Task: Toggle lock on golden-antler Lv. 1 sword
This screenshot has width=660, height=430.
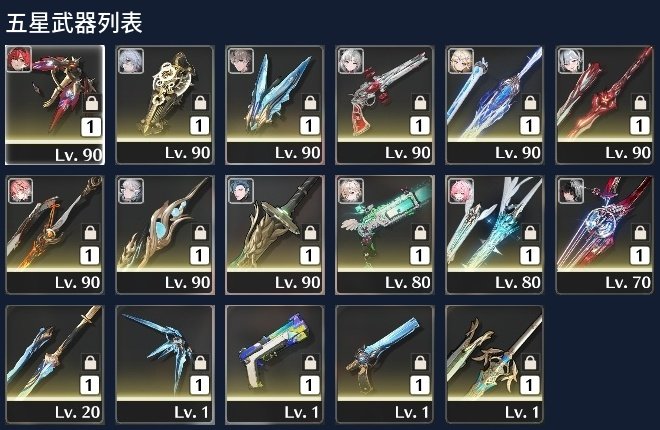Action: coord(530,362)
